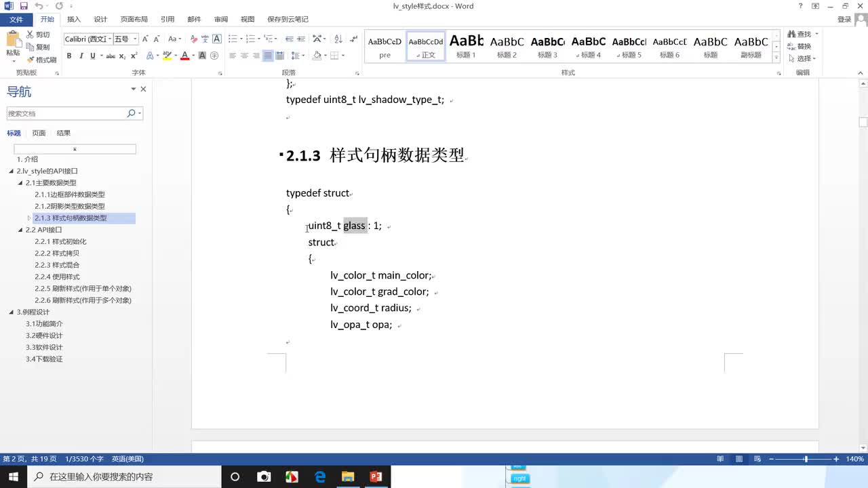Toggle print layout view in status bar
Viewport: 868px width, 488px height.
(x=739, y=459)
